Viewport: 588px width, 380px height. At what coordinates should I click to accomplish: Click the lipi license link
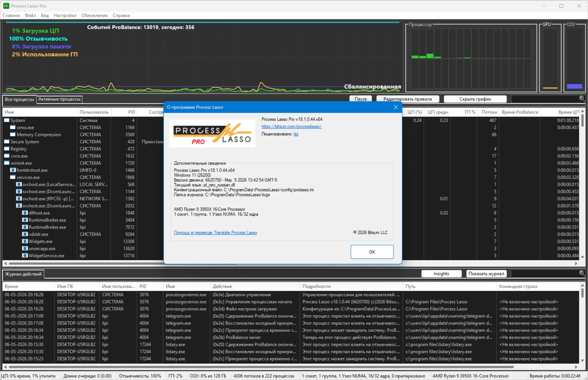pyautogui.click(x=296, y=134)
